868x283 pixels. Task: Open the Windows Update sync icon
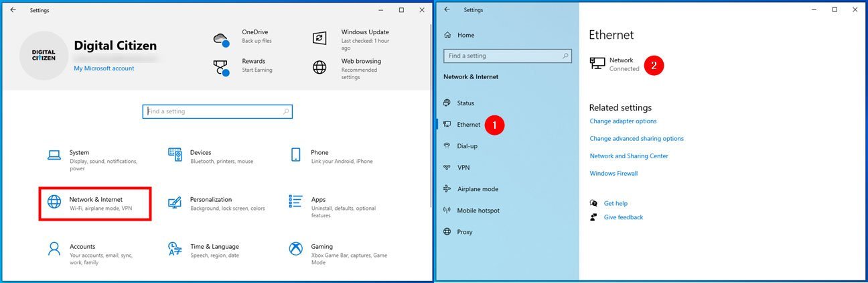pos(320,38)
